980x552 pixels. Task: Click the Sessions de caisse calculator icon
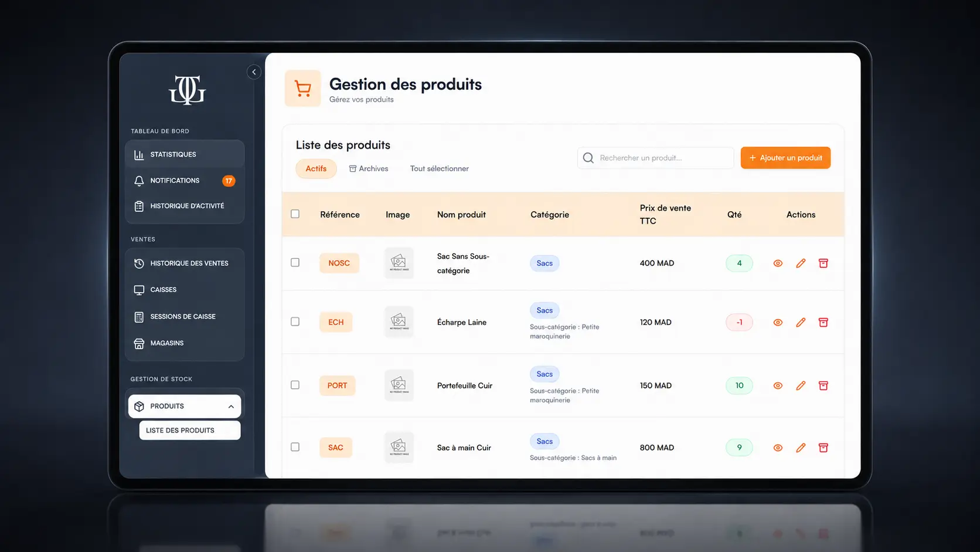point(139,317)
